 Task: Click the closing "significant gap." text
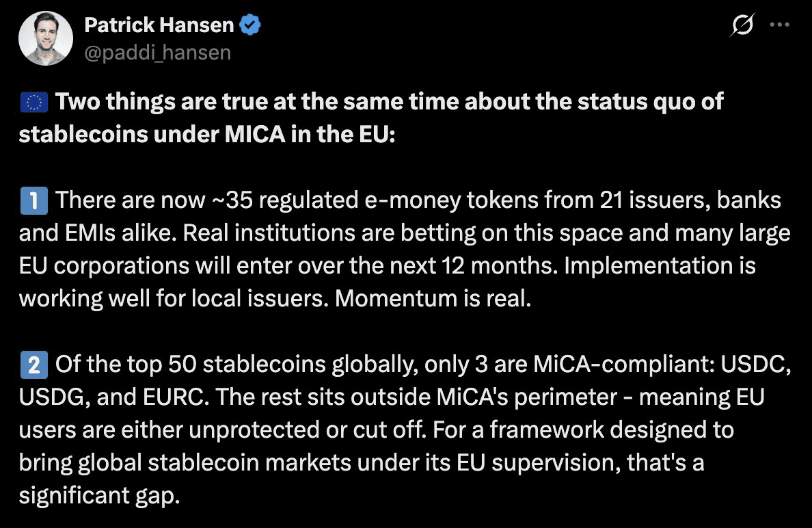click(99, 496)
